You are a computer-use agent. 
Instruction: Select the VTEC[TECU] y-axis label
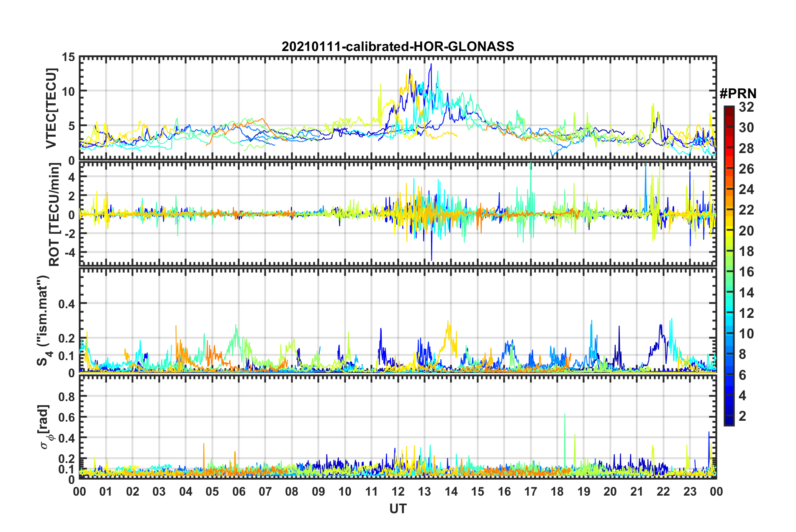(51, 108)
